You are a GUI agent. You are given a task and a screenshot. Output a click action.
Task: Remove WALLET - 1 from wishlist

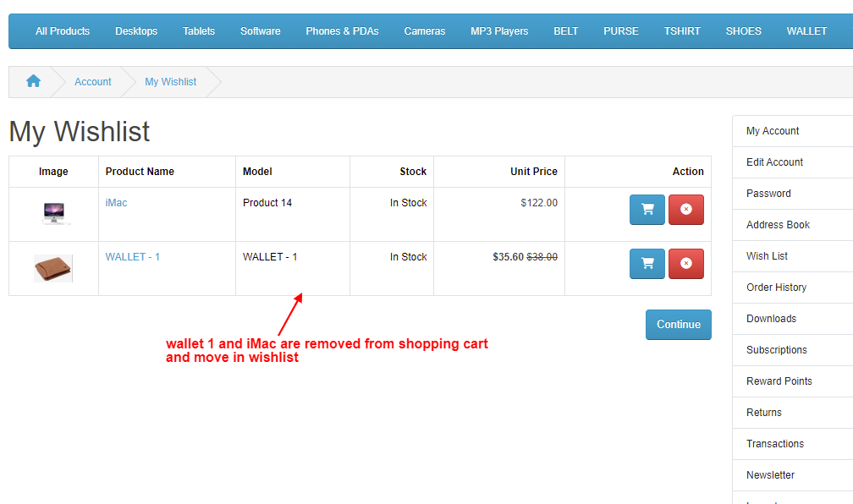pyautogui.click(x=686, y=264)
